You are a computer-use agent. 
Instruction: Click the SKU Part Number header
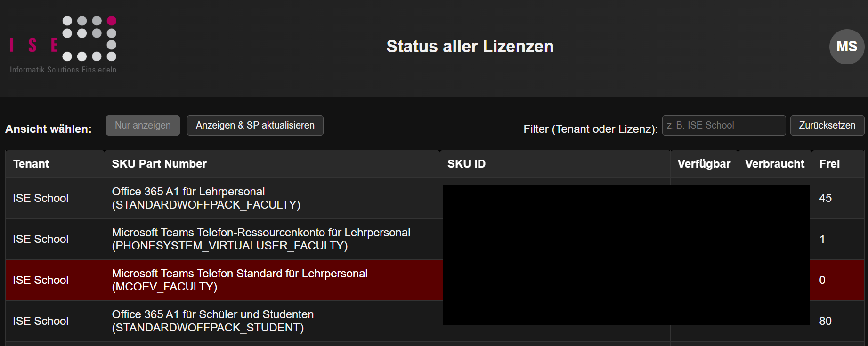click(x=159, y=164)
